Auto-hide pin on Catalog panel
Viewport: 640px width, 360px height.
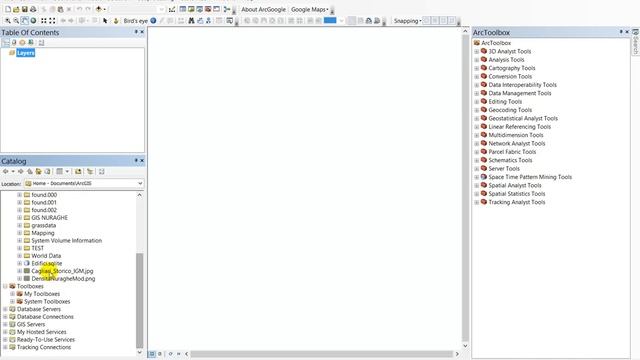[x=136, y=161]
